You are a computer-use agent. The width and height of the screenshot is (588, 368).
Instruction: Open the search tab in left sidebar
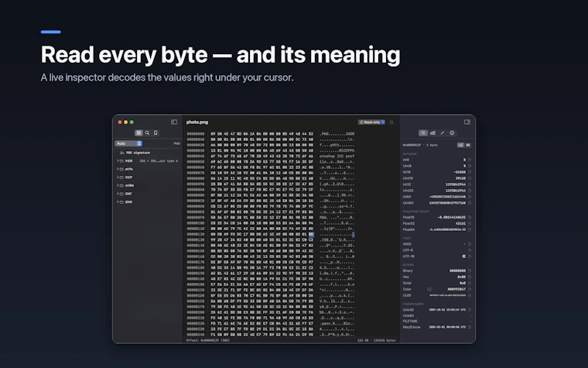click(x=147, y=133)
